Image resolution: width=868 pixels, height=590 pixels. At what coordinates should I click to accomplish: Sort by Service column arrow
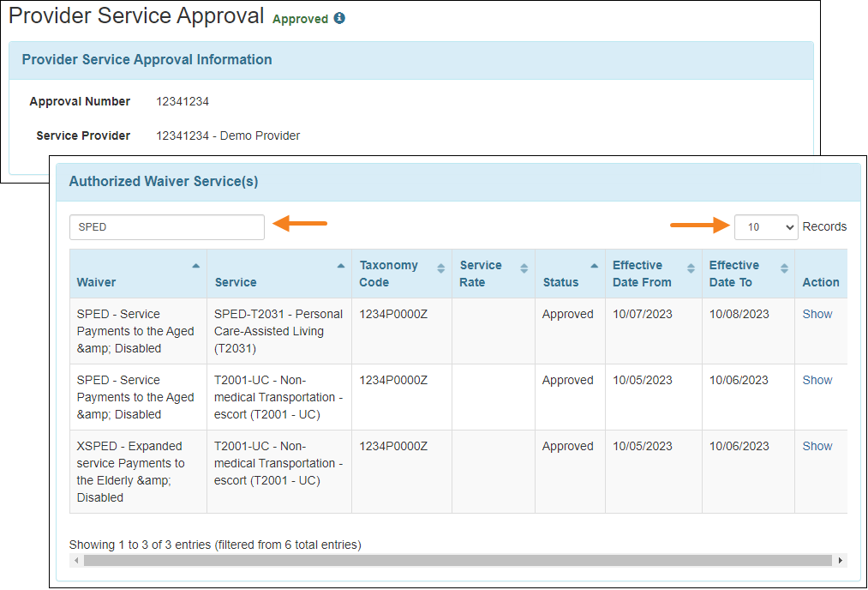(x=341, y=266)
